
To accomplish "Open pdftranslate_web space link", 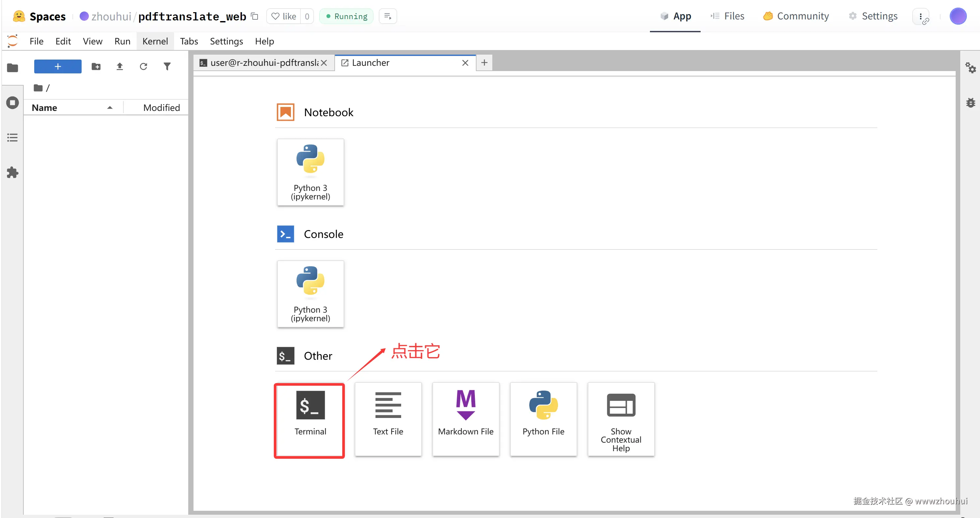I will pyautogui.click(x=192, y=16).
